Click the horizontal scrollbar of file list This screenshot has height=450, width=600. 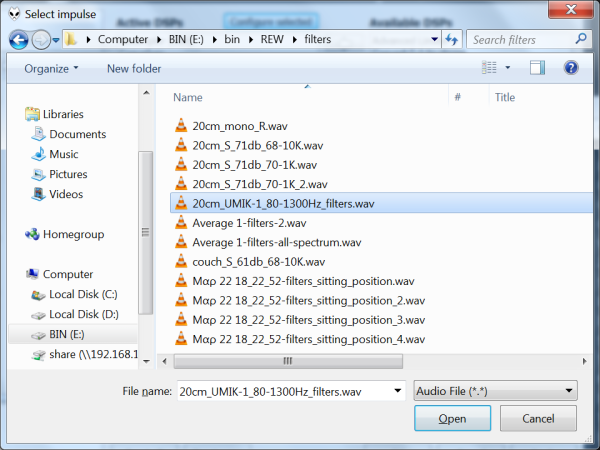pos(286,361)
